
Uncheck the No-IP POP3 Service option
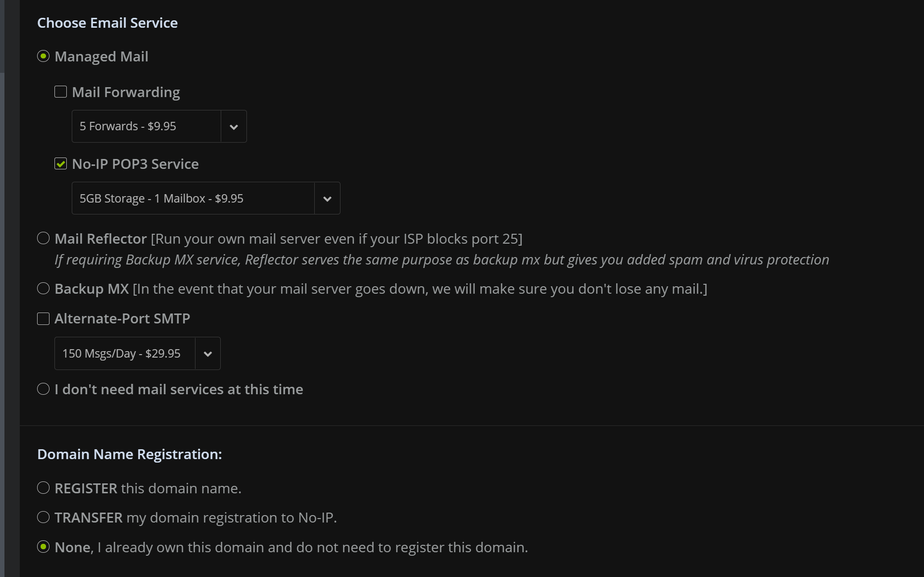coord(60,163)
